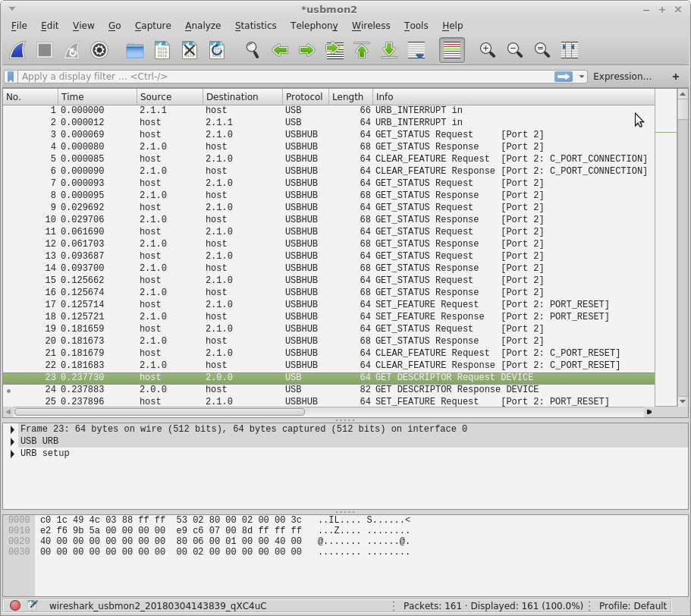The height and width of the screenshot is (616, 691).
Task: Sort packets by Protocol column
Action: (x=306, y=97)
